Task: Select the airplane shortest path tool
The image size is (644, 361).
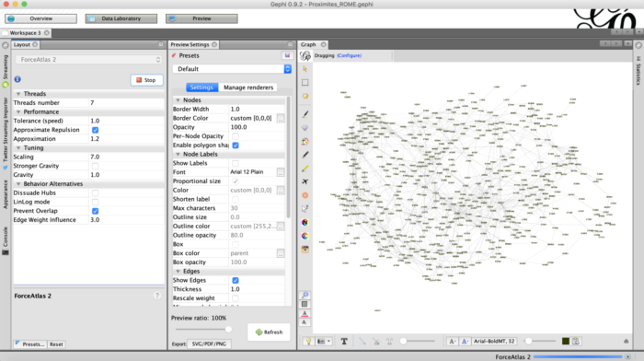Action: (x=305, y=181)
